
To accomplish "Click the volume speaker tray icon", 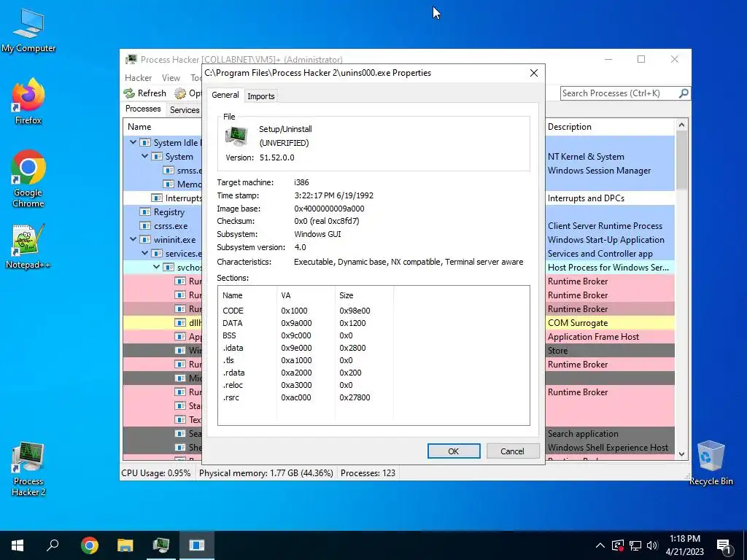I will pos(652,545).
